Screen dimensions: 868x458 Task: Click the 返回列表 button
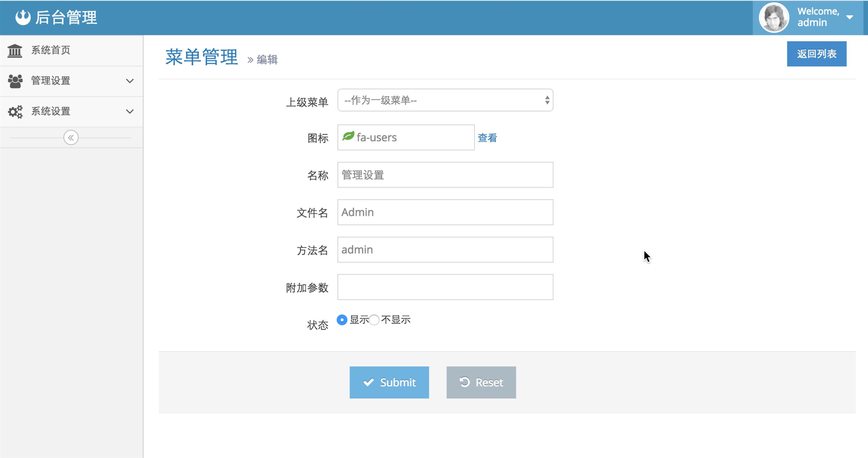pos(816,54)
